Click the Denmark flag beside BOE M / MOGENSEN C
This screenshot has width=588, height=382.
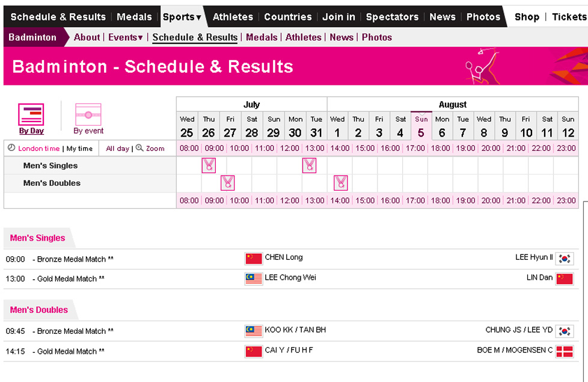pyautogui.click(x=565, y=351)
